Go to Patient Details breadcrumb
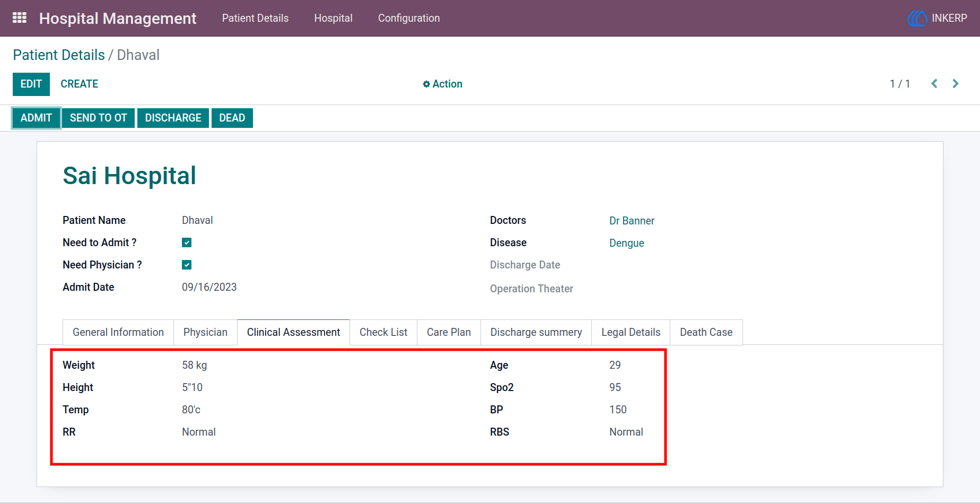This screenshot has width=980, height=503. 59,55
